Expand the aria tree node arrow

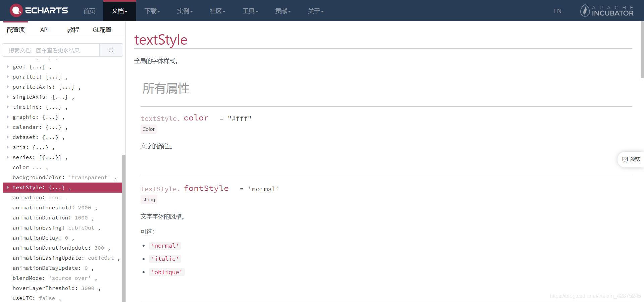(x=8, y=147)
